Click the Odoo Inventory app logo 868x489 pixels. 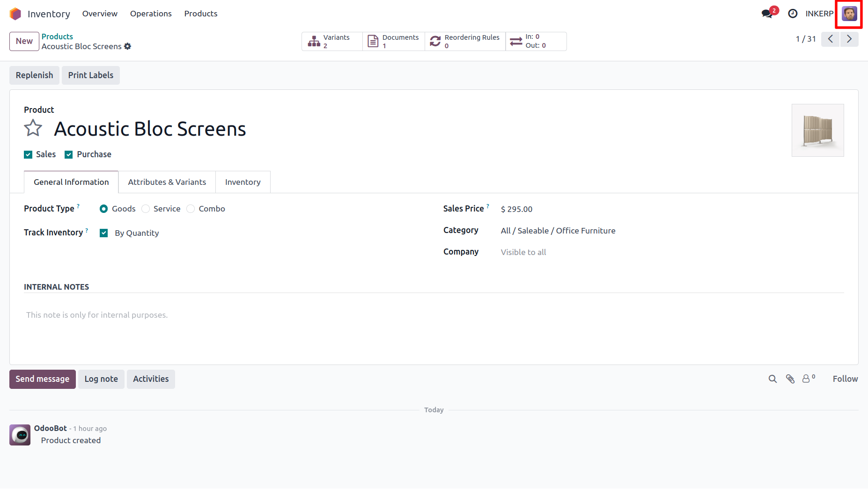[15, 14]
